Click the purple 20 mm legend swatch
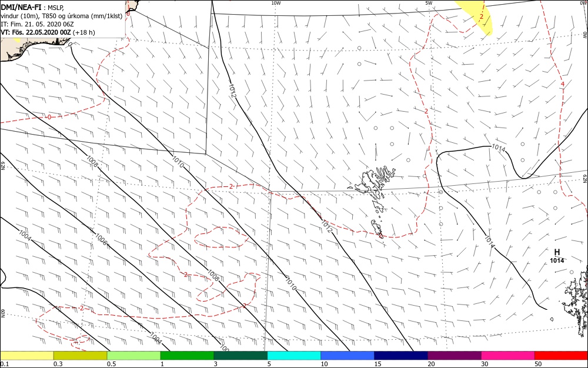The height and width of the screenshot is (368, 588). pyautogui.click(x=455, y=355)
